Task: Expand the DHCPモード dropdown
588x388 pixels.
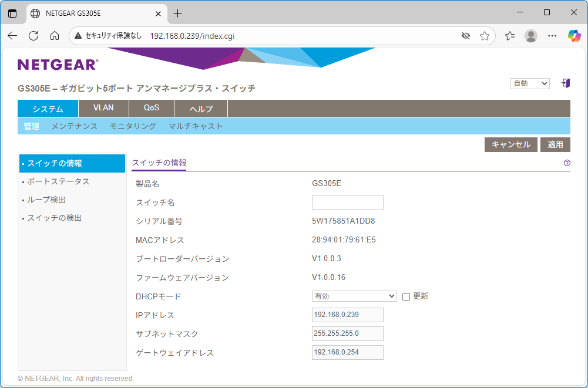Action: 354,296
